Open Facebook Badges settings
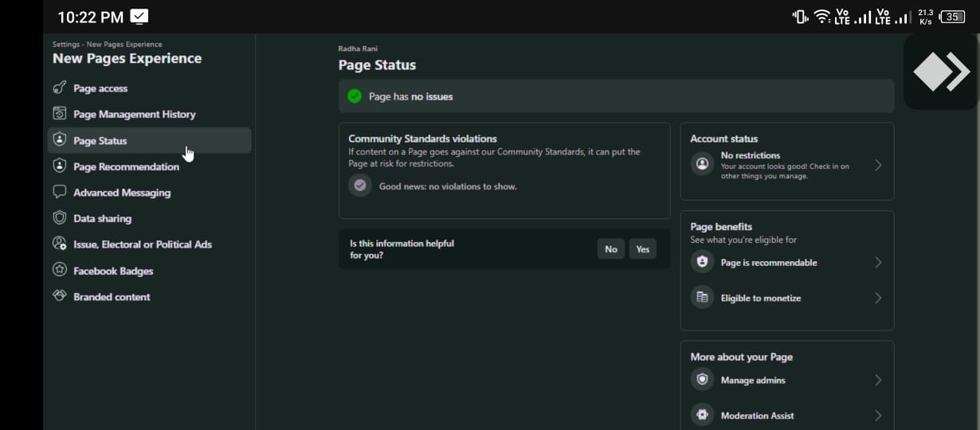The width and height of the screenshot is (980, 430). [150, 271]
